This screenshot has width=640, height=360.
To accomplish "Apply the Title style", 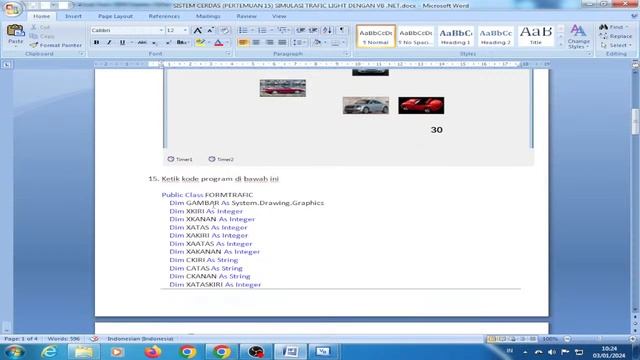I will coord(536,36).
